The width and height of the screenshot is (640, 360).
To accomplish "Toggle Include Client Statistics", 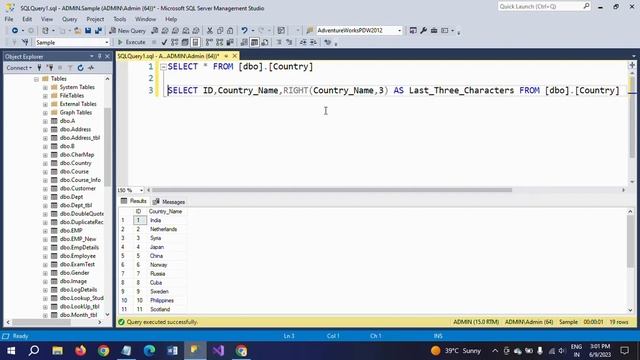I will coord(230,42).
